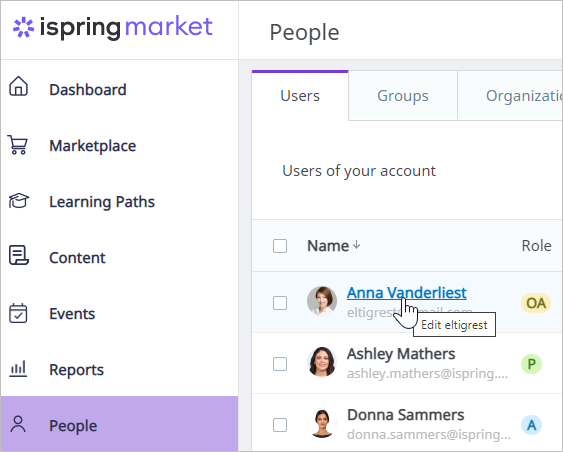Viewport: 563px width, 452px height.
Task: Click the Content document icon
Action: click(19, 255)
